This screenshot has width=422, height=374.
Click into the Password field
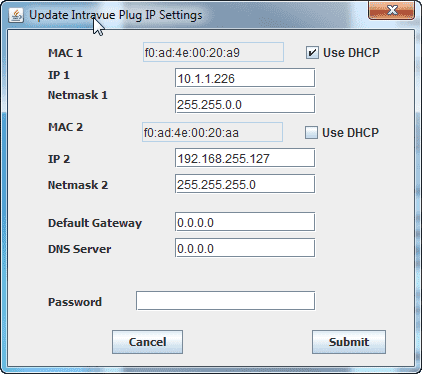pyautogui.click(x=225, y=301)
